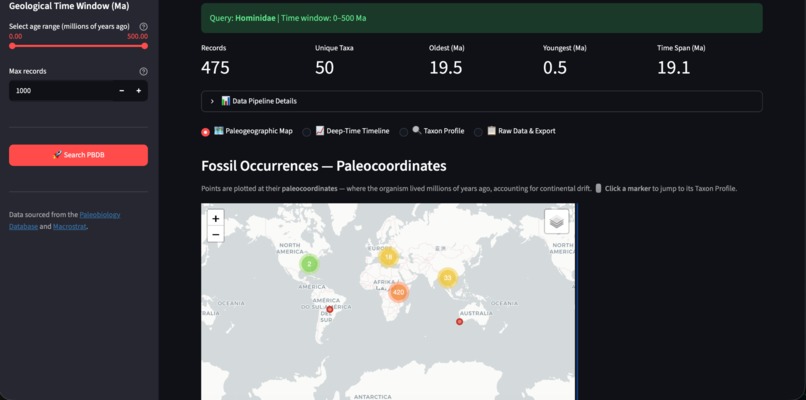
Task: Decrease Max records with minus stepper
Action: [122, 90]
